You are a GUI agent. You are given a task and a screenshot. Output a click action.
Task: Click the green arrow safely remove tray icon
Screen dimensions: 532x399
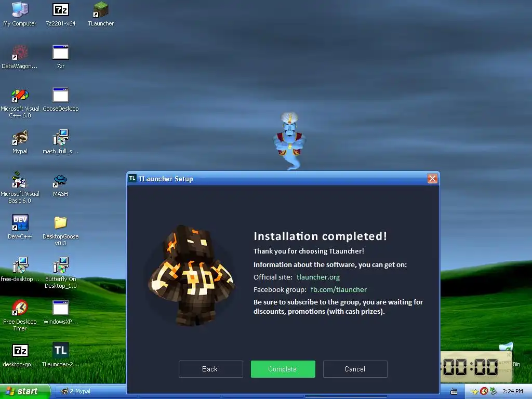click(494, 391)
